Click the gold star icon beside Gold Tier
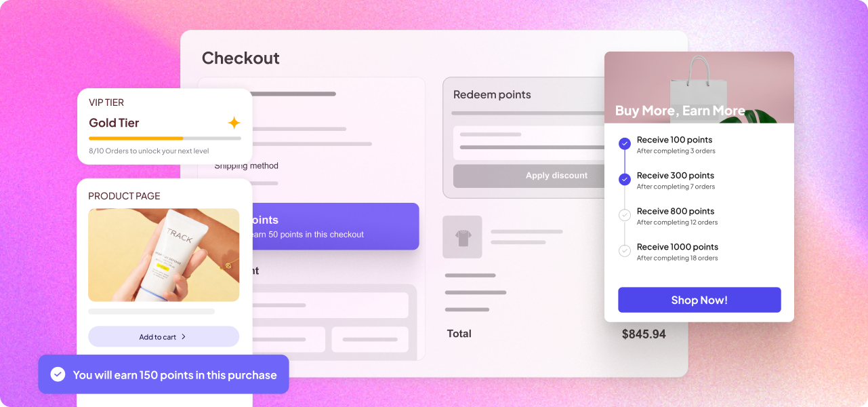The width and height of the screenshot is (868, 407). pyautogui.click(x=233, y=123)
